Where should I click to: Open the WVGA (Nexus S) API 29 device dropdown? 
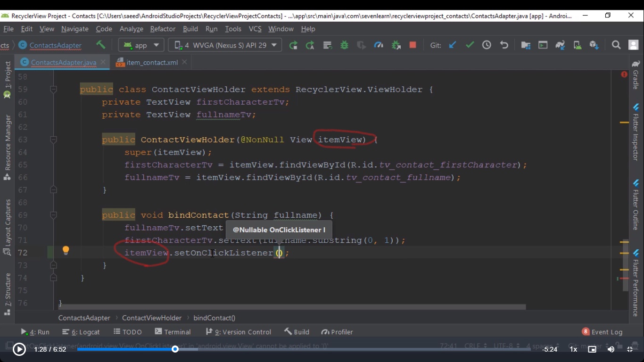point(225,45)
